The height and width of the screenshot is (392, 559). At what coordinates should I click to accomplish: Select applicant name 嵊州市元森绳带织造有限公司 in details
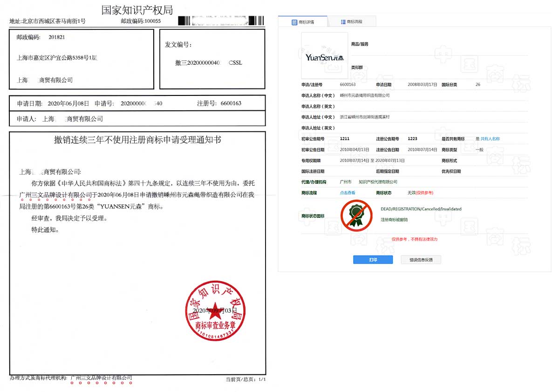coord(365,95)
